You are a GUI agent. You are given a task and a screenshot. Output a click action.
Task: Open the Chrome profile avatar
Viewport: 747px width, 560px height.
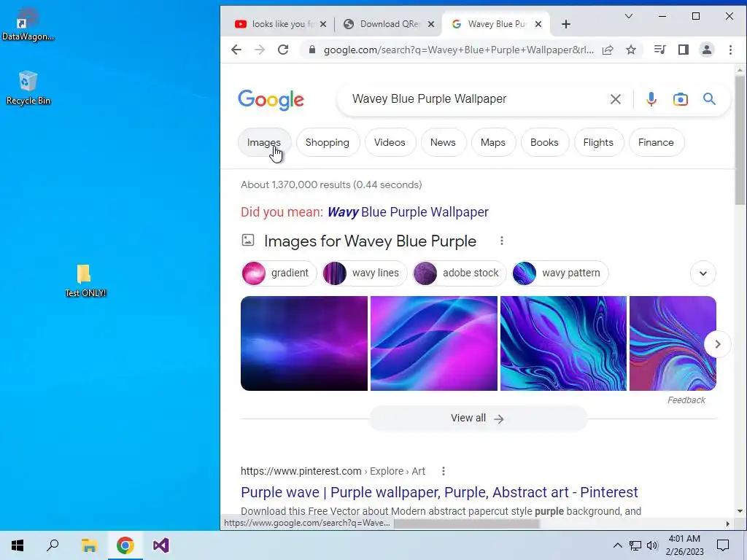[706, 50]
